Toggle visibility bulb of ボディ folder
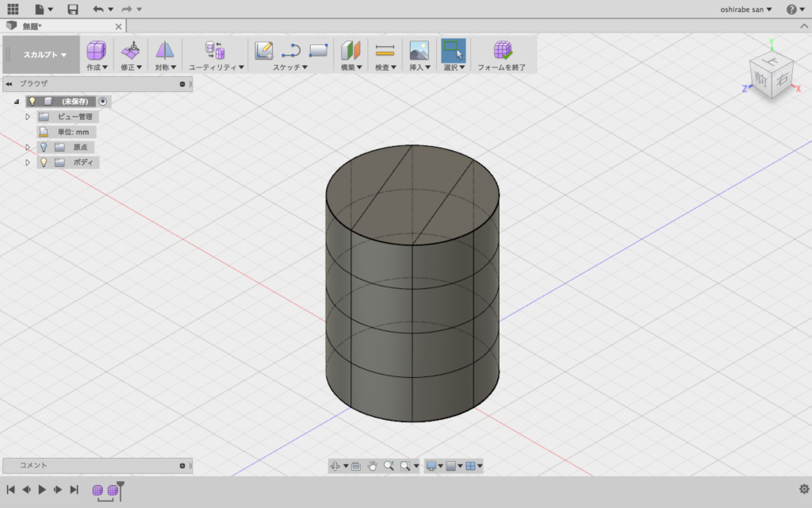The height and width of the screenshot is (508, 812). 44,162
